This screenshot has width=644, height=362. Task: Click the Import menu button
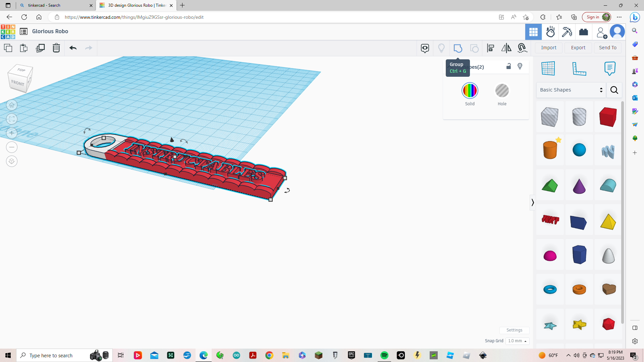549,47
